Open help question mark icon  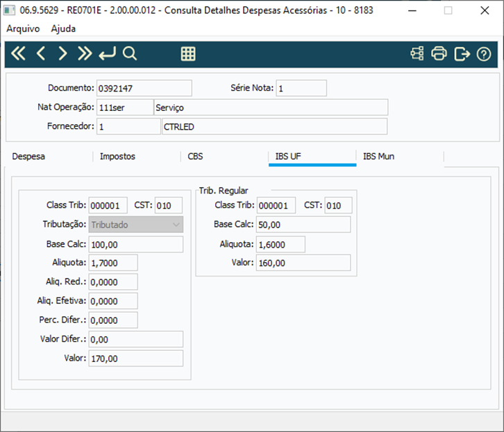pyautogui.click(x=484, y=54)
